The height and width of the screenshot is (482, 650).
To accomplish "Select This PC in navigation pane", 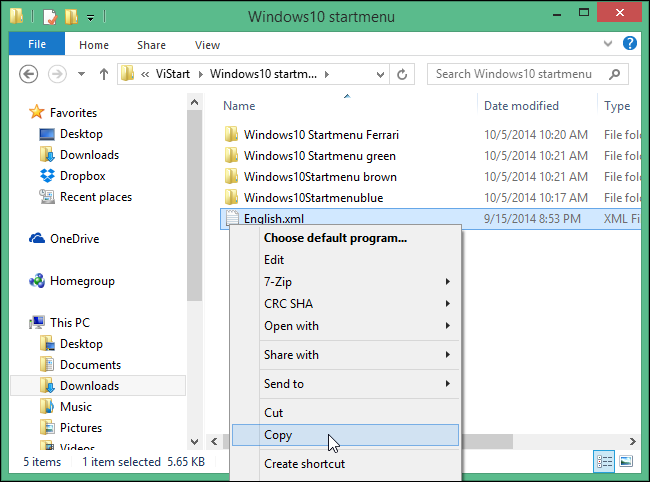I will (70, 322).
